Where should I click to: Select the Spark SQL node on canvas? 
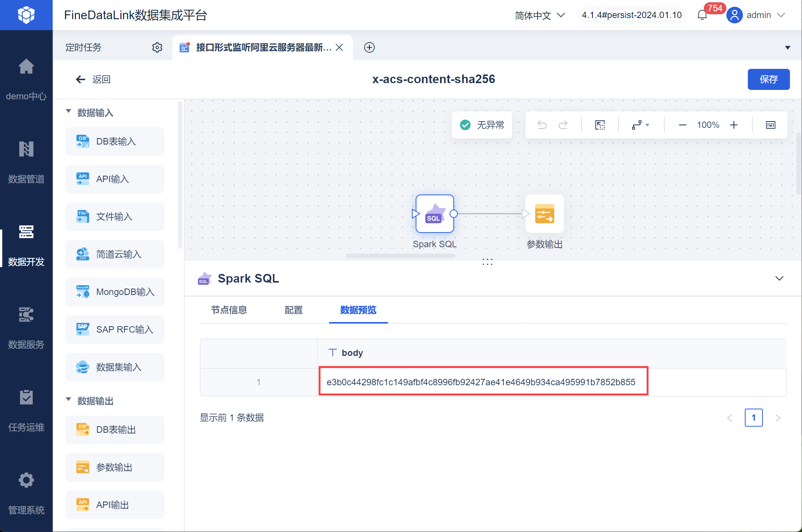coord(434,214)
